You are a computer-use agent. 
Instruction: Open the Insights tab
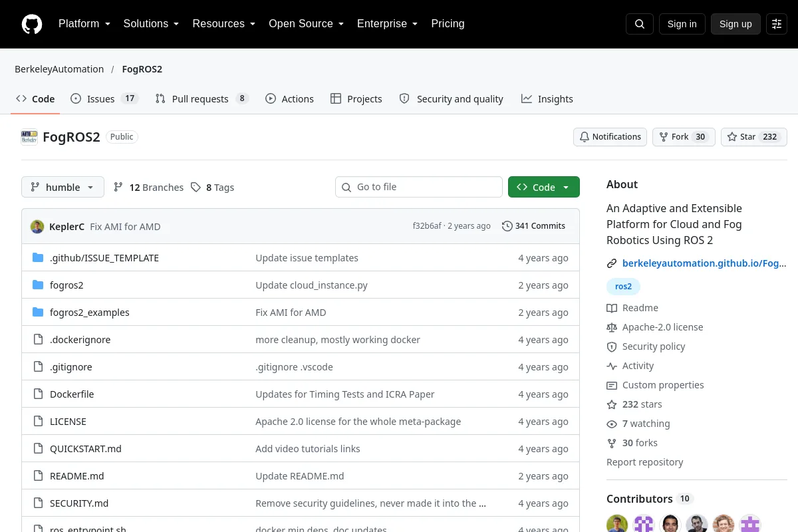pyautogui.click(x=547, y=98)
